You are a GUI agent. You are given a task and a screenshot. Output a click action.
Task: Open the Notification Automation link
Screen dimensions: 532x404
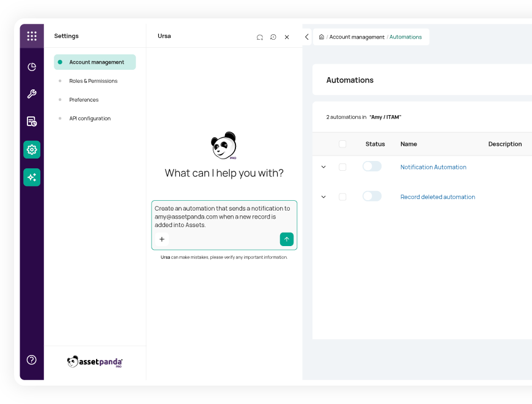(433, 167)
